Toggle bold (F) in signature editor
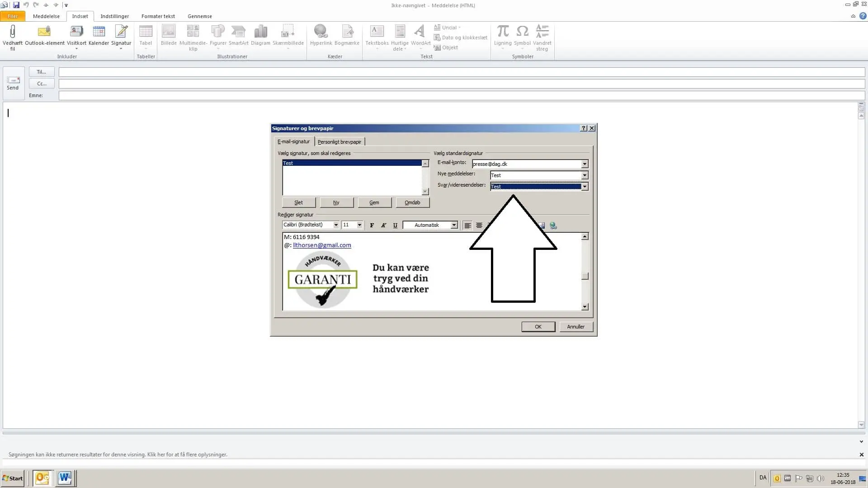 tap(372, 225)
